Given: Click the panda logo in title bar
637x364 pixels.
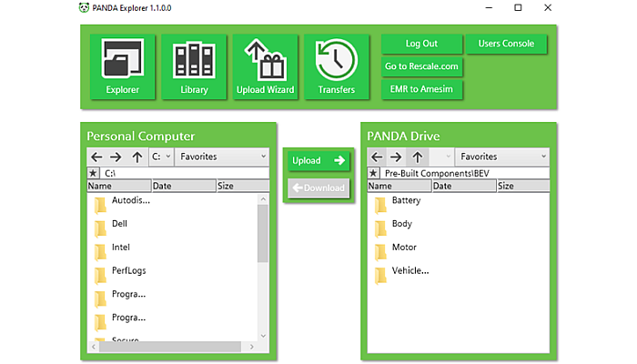Looking at the screenshot, I should tap(84, 7).
